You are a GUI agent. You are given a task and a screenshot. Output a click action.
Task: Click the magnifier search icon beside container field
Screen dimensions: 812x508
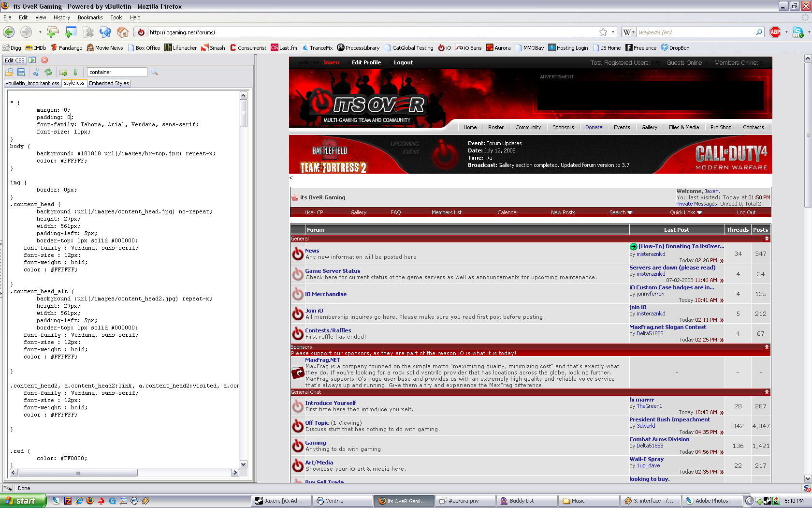pyautogui.click(x=155, y=72)
